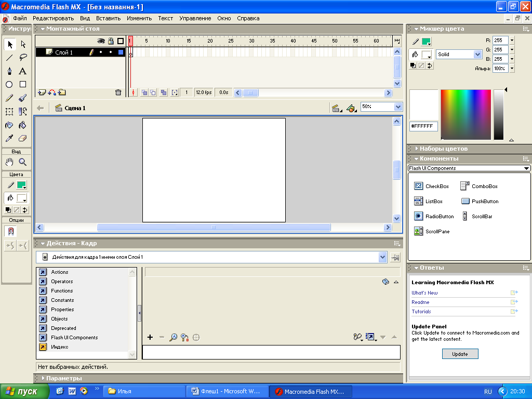The width and height of the screenshot is (532, 399).
Task: Click the Windows пуск start button
Action: 24,391
